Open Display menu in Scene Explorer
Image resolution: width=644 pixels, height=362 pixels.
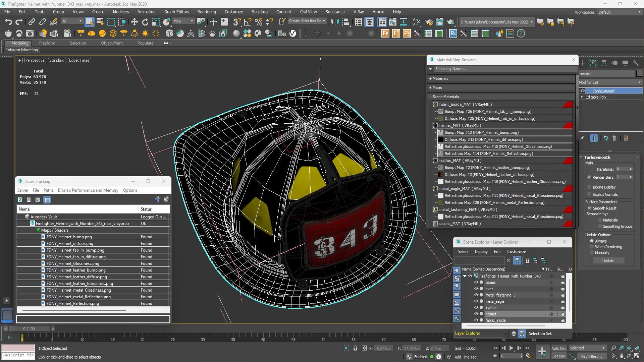click(481, 252)
